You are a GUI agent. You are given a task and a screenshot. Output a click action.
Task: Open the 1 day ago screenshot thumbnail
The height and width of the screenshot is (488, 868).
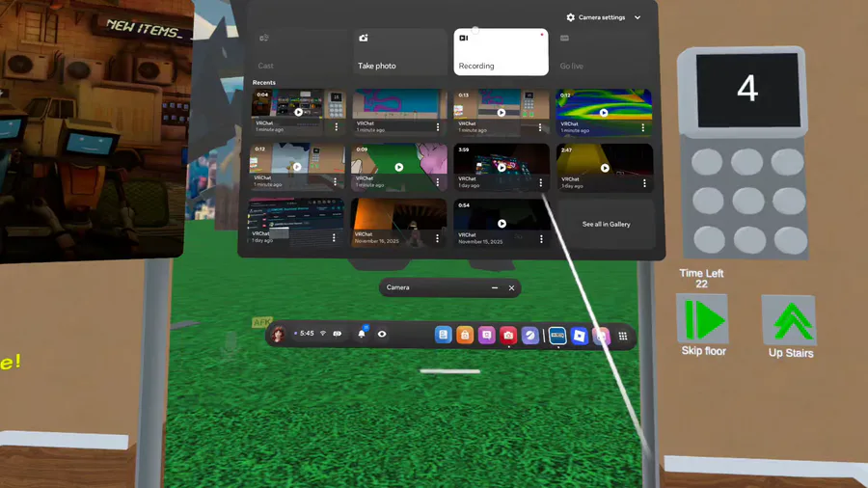click(x=296, y=221)
